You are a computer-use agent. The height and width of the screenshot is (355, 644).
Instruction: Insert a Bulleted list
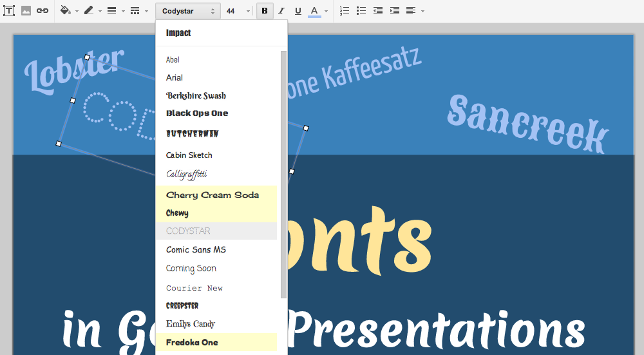361,11
